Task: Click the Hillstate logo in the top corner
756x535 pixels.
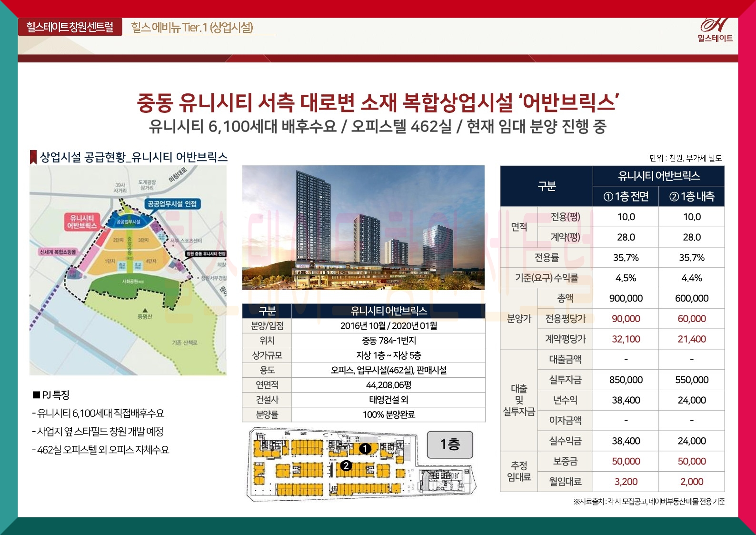Action: point(715,30)
